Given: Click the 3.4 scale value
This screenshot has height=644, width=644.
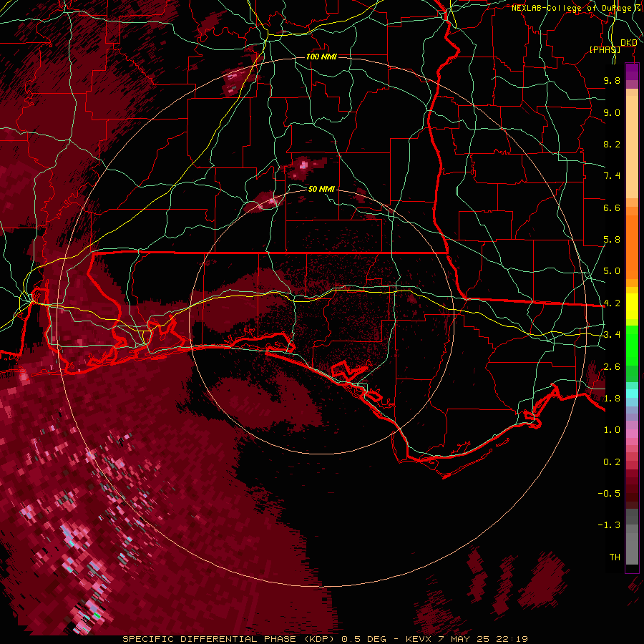Looking at the screenshot, I should [x=612, y=335].
